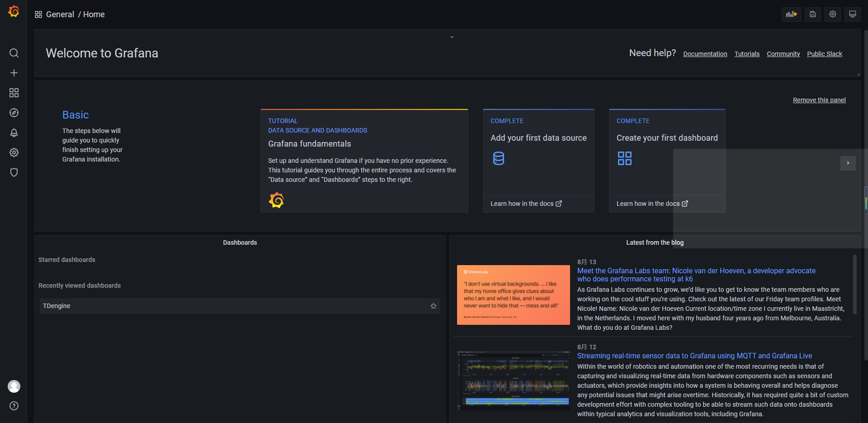Open the Explore compass icon

click(x=14, y=113)
